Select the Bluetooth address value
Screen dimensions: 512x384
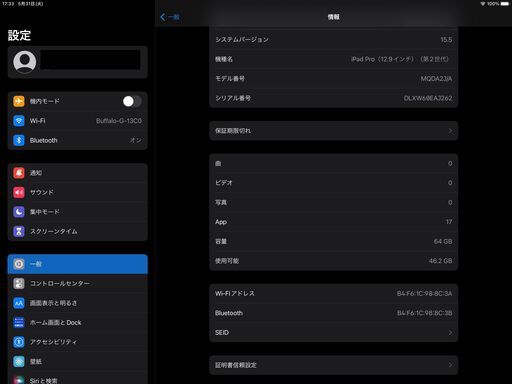[424, 313]
